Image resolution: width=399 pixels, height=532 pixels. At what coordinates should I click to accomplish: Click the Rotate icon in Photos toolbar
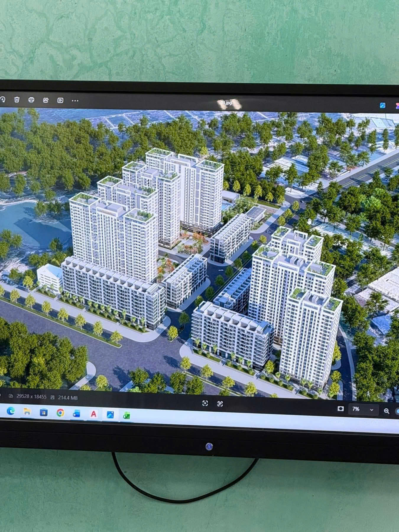coord(2,99)
